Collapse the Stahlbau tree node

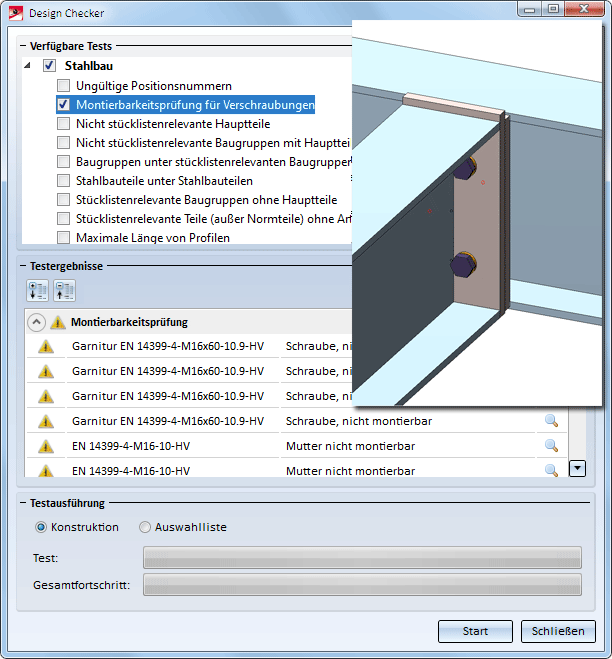pyautogui.click(x=27, y=66)
